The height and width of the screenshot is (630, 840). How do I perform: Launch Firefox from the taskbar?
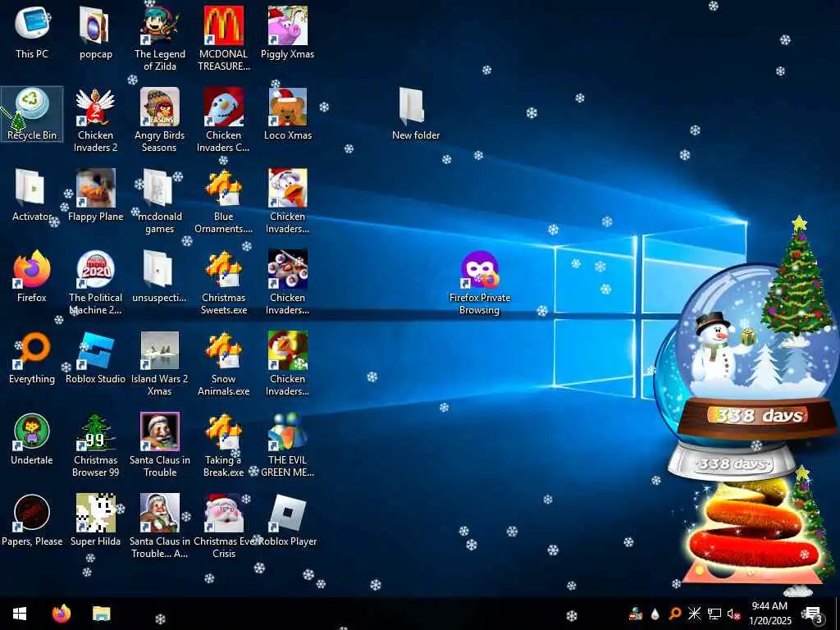point(62,614)
